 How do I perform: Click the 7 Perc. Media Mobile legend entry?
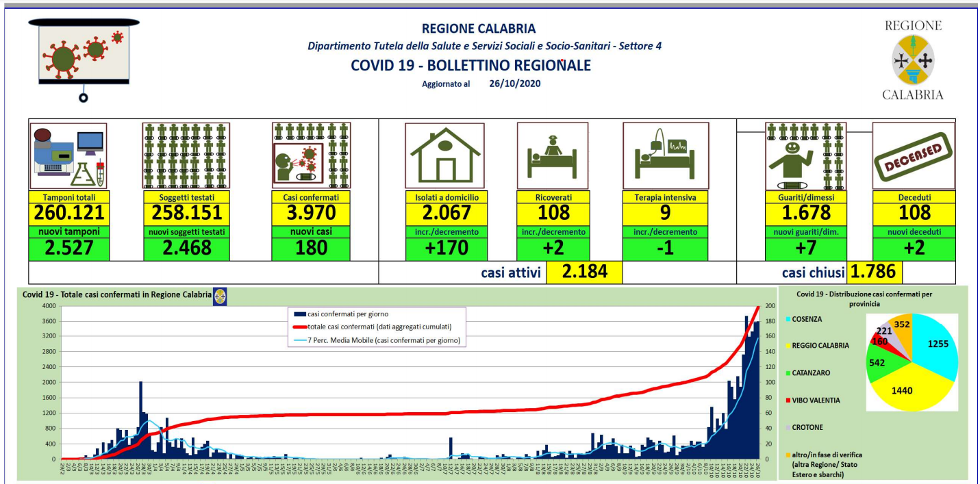tap(384, 340)
